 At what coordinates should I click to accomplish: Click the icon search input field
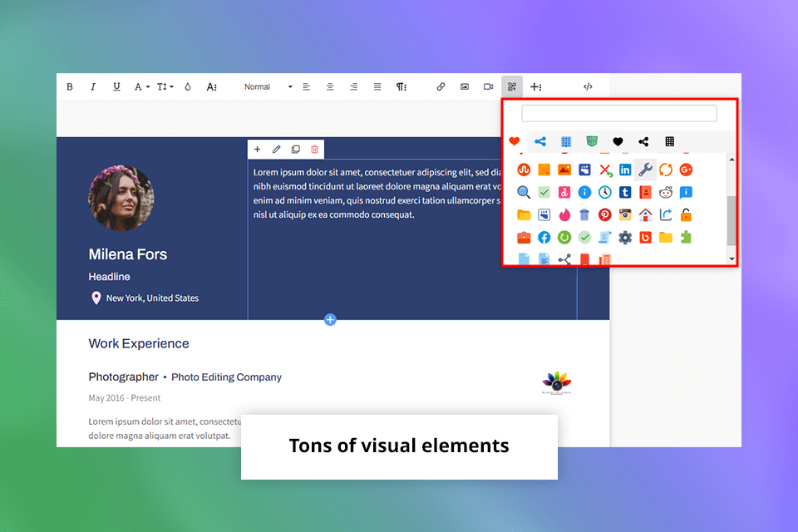pos(618,113)
